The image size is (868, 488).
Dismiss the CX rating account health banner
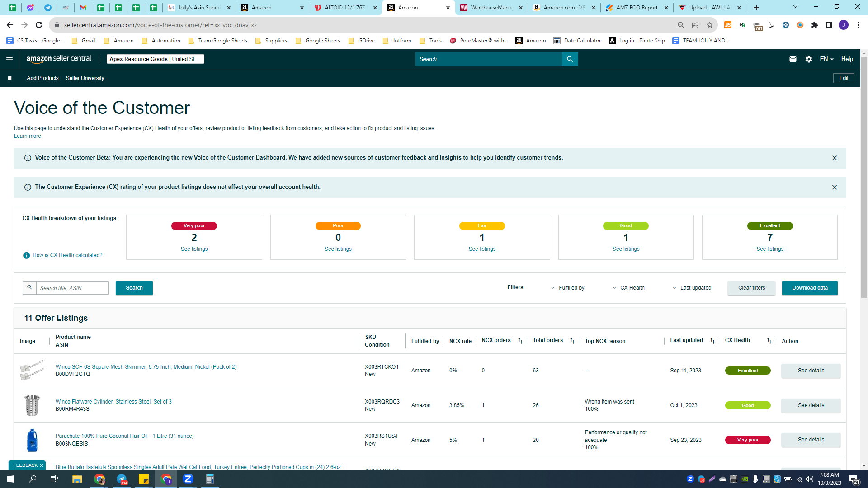pyautogui.click(x=835, y=188)
